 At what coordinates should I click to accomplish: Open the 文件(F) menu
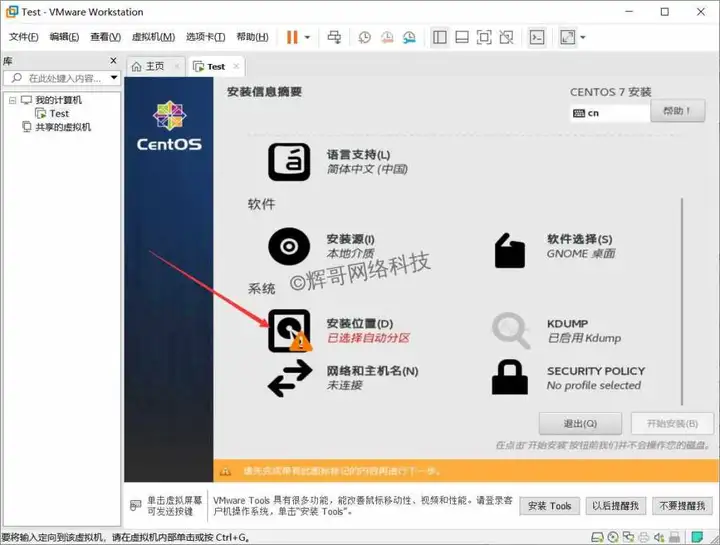[23, 37]
